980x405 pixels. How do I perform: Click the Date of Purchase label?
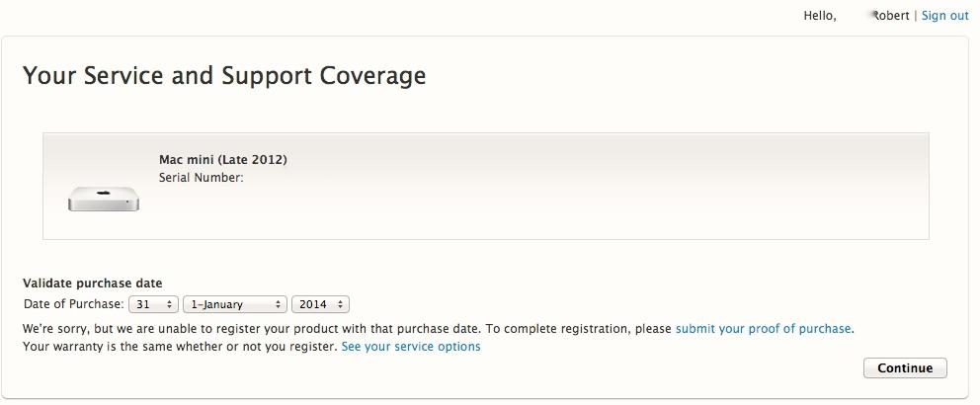[74, 304]
